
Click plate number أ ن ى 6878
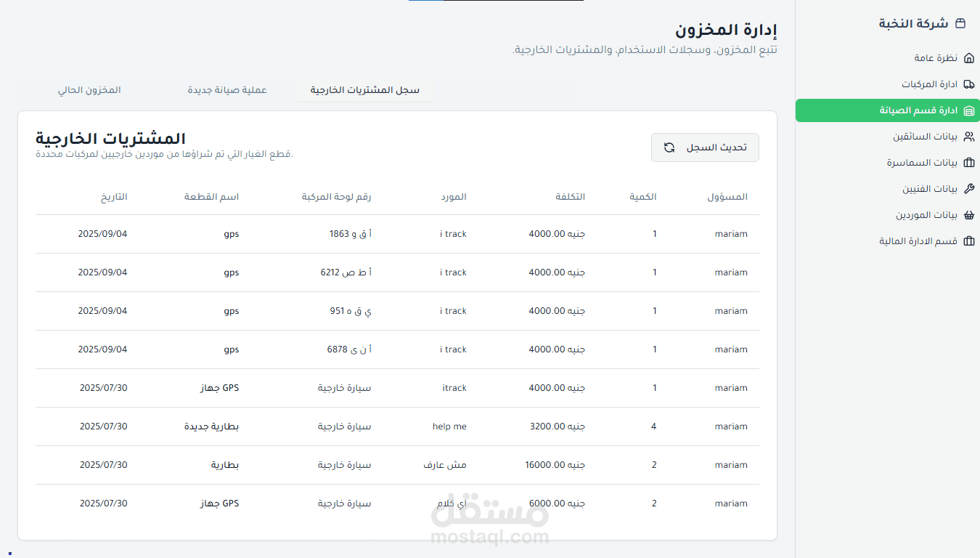tap(349, 349)
